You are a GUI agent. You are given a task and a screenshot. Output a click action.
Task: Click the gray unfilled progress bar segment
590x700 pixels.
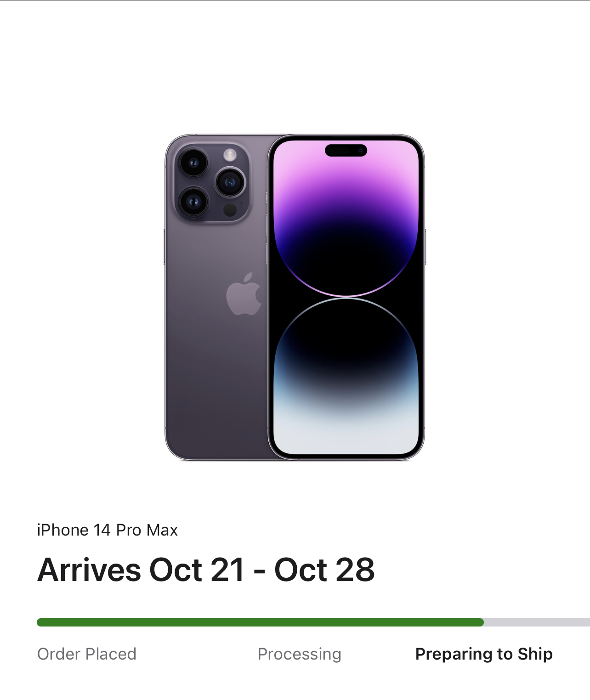537,622
